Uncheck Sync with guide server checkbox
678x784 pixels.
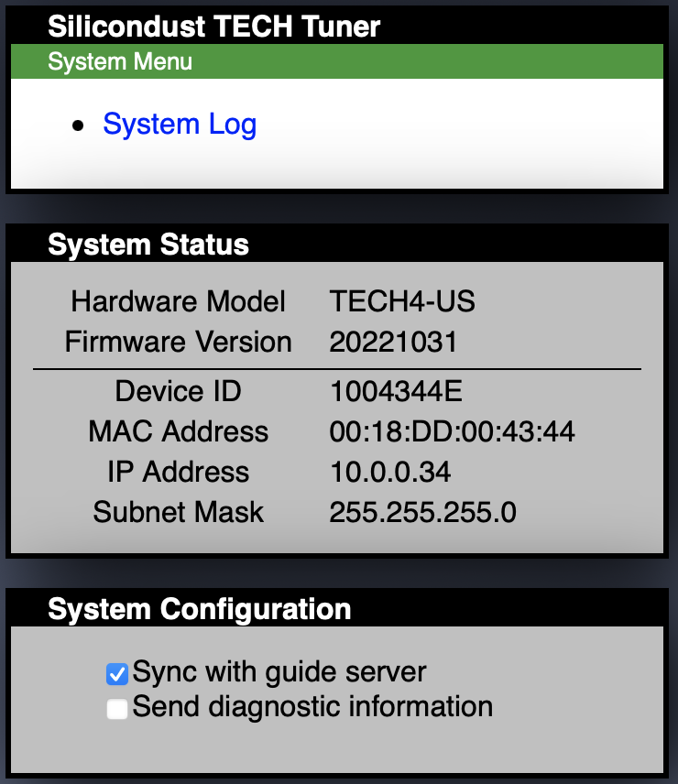coord(116,675)
